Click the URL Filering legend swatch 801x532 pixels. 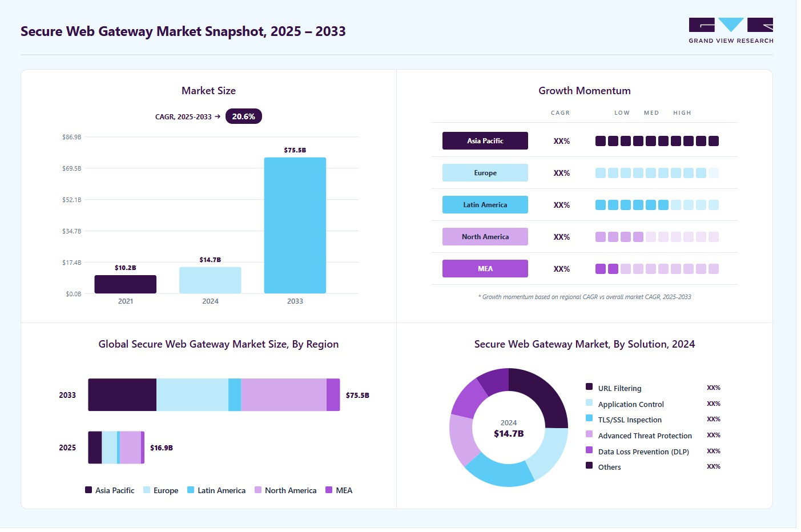(589, 387)
